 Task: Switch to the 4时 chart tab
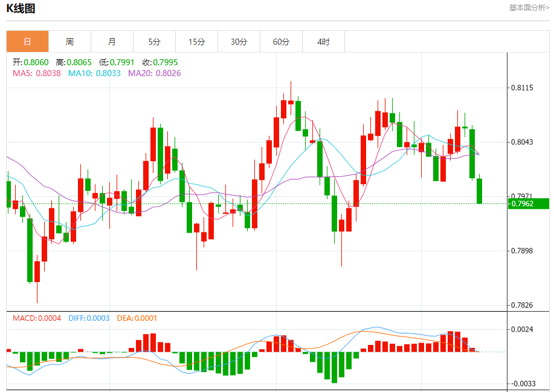tap(323, 42)
